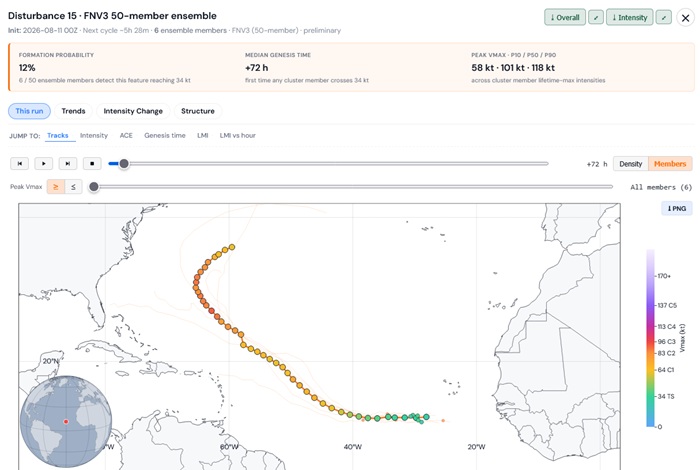Click the globe inset locator map
Screen dimensions: 700x470
(66, 421)
